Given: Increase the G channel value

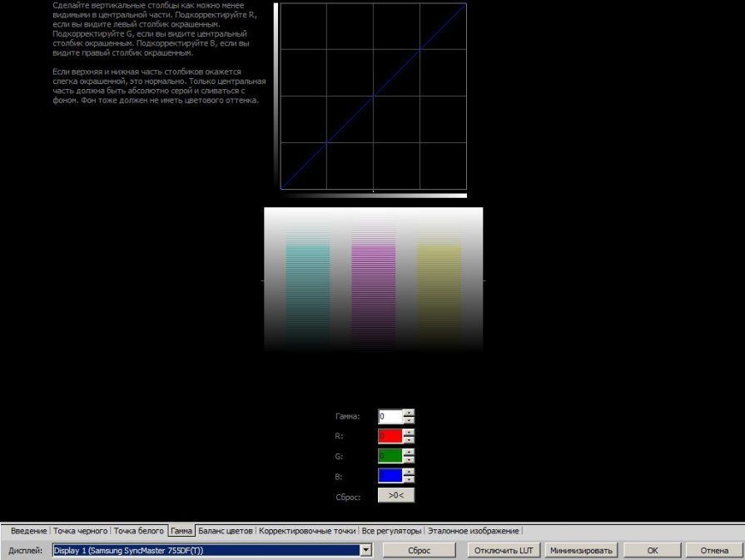Looking at the screenshot, I should click(x=409, y=453).
